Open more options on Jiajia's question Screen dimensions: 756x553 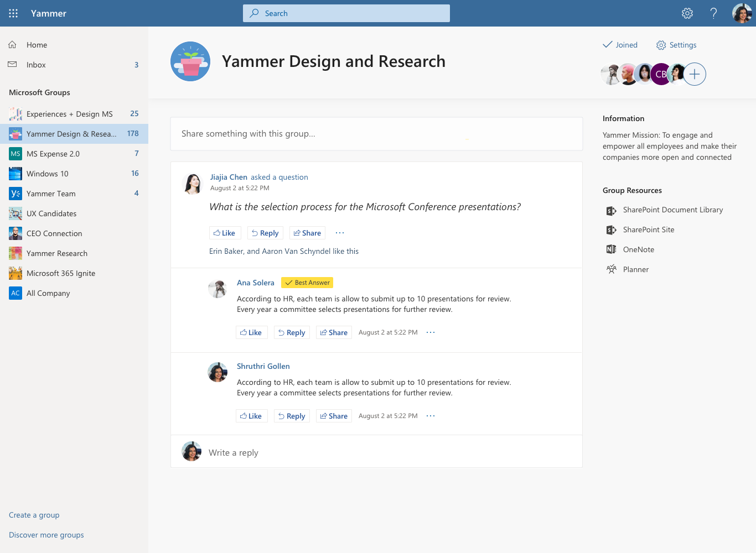(x=340, y=233)
